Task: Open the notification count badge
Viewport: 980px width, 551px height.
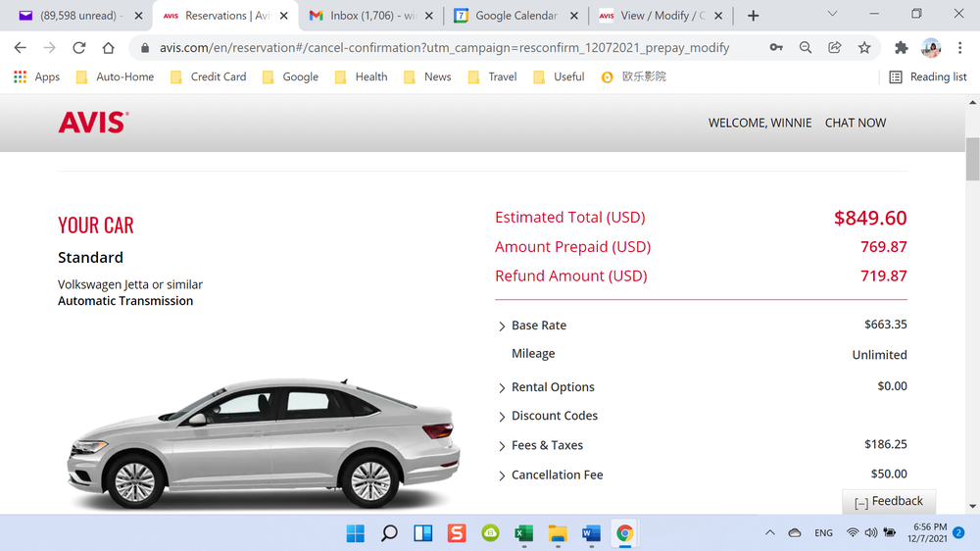Action: 958,533
